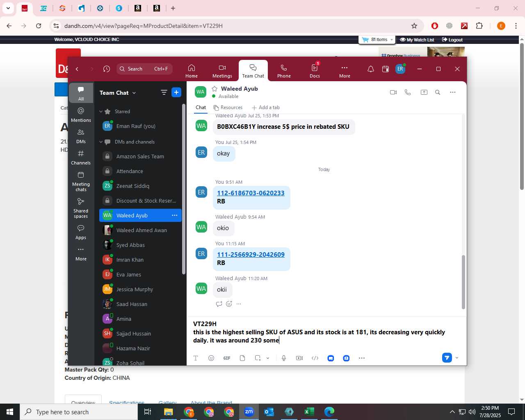Search within the Waleed Ayub chat

pyautogui.click(x=438, y=92)
